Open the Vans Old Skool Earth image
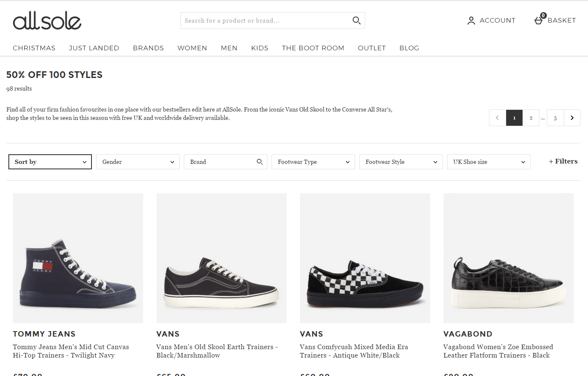This screenshot has width=588, height=376. click(x=222, y=258)
